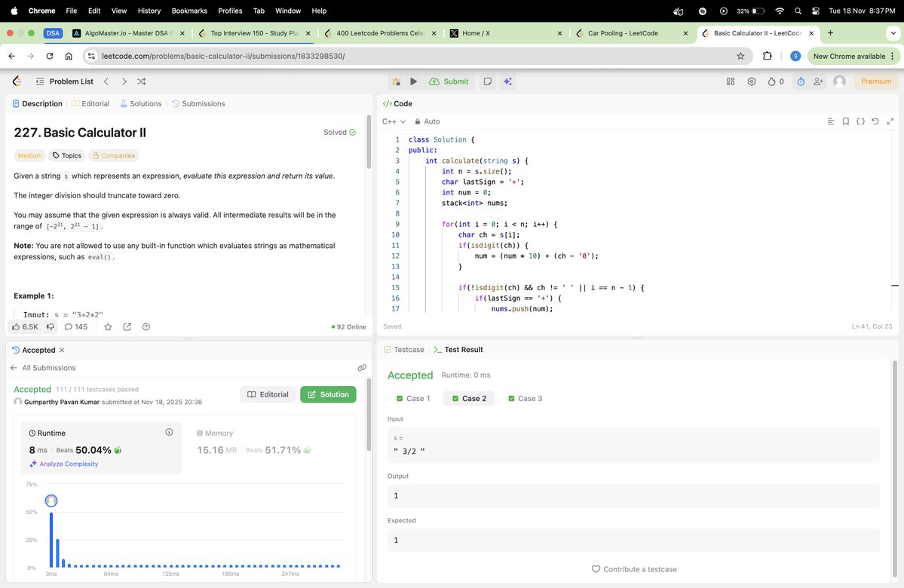Click the curly braces icon in editor
Viewport: 904px width, 588px height.
pos(860,121)
